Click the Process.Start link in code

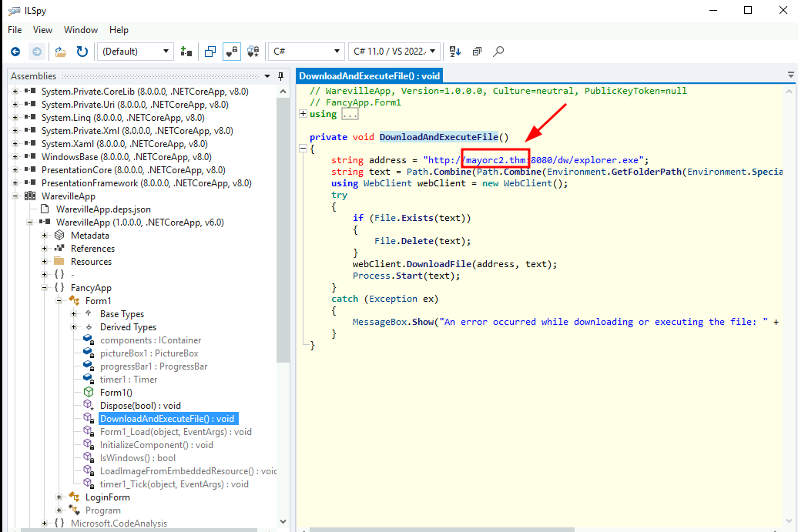pyautogui.click(x=387, y=276)
